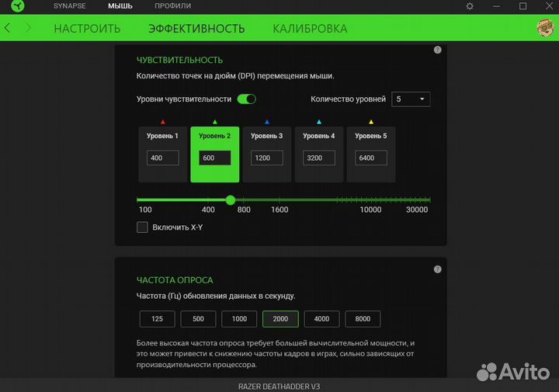559x392 pixels.
Task: Click the RAZER DEATHADDER V3 device label
Action: pos(279,387)
